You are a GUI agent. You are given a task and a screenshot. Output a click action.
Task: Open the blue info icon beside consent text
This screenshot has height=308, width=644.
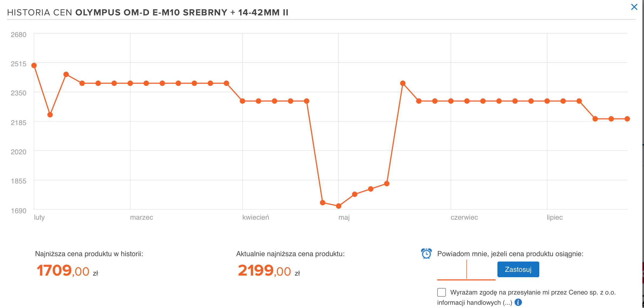point(518,302)
